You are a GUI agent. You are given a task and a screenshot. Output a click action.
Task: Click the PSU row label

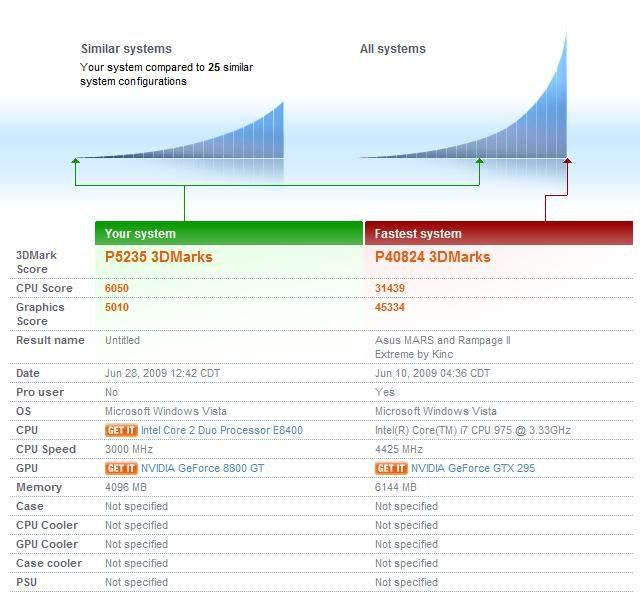[27, 582]
